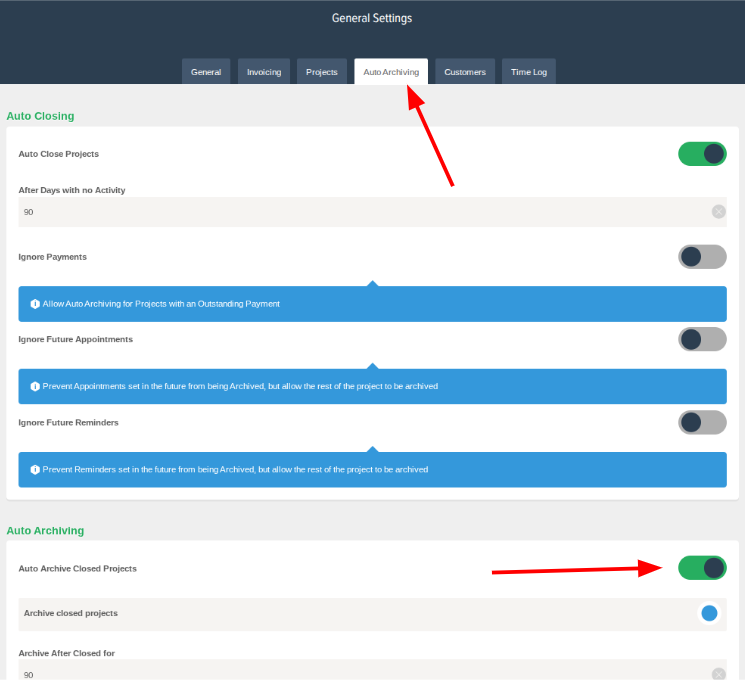Click the After Days with no Activity input
This screenshot has height=680, width=745.
click(360, 212)
